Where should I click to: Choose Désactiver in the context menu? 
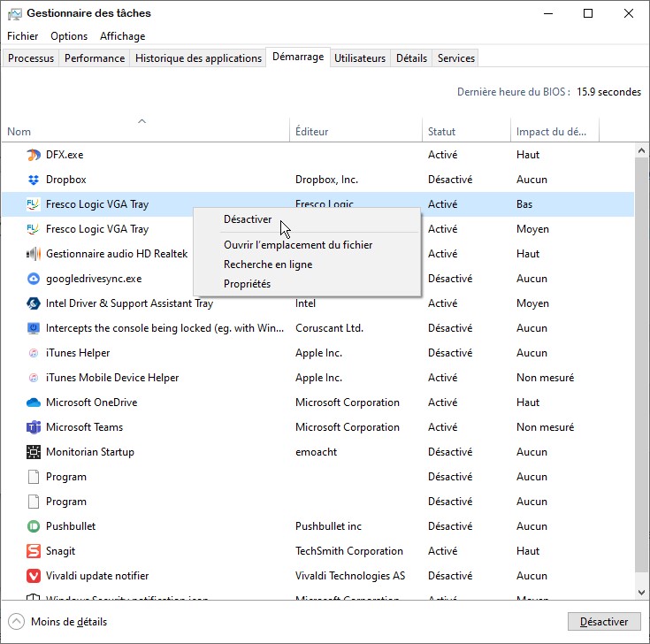point(248,219)
